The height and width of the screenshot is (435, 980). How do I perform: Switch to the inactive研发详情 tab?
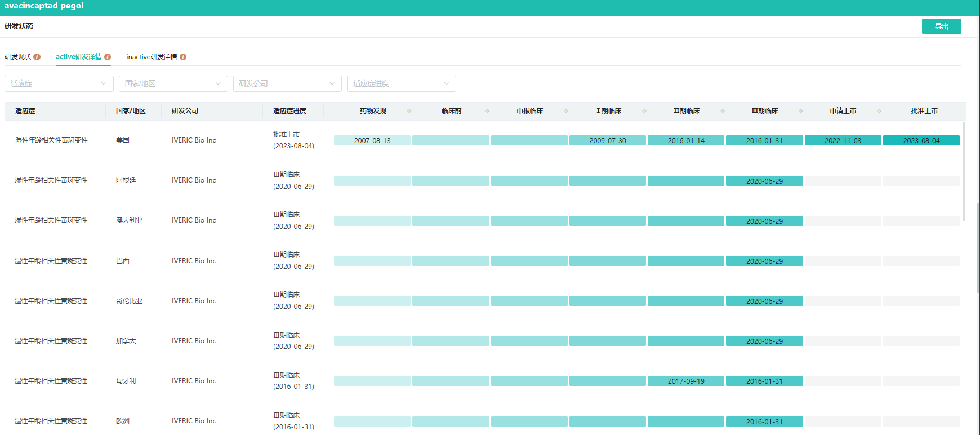click(x=152, y=57)
